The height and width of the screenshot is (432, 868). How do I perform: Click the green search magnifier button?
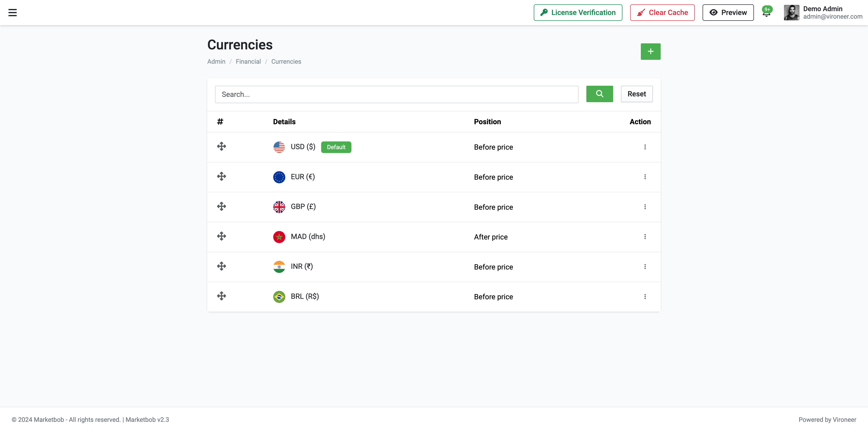(599, 94)
